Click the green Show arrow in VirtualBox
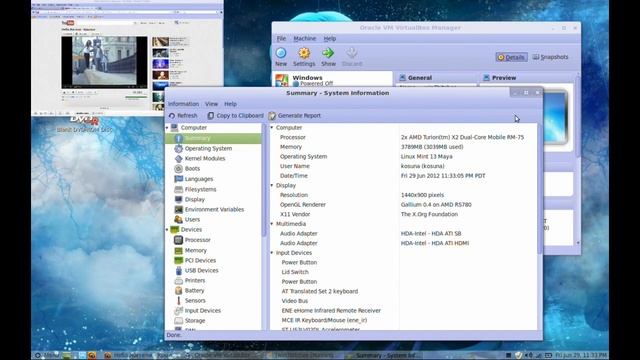640x360 pixels. pos(328,53)
